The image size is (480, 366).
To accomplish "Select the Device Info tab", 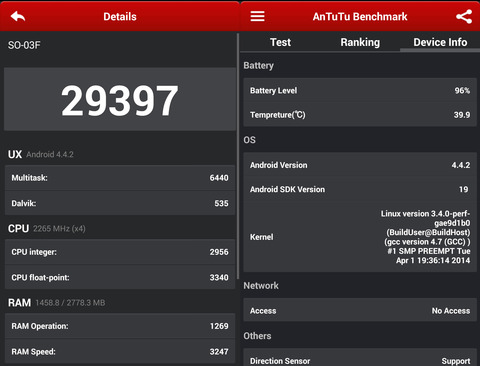I will 440,42.
